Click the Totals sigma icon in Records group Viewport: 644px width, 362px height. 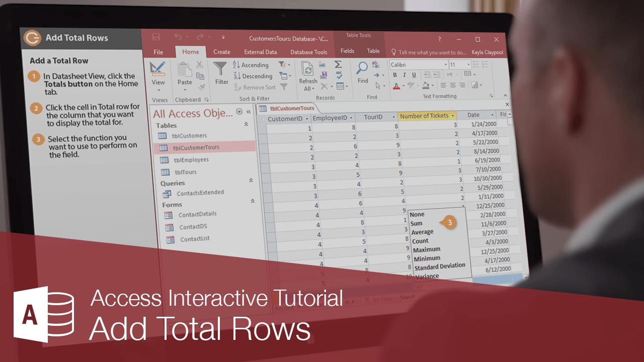338,65
